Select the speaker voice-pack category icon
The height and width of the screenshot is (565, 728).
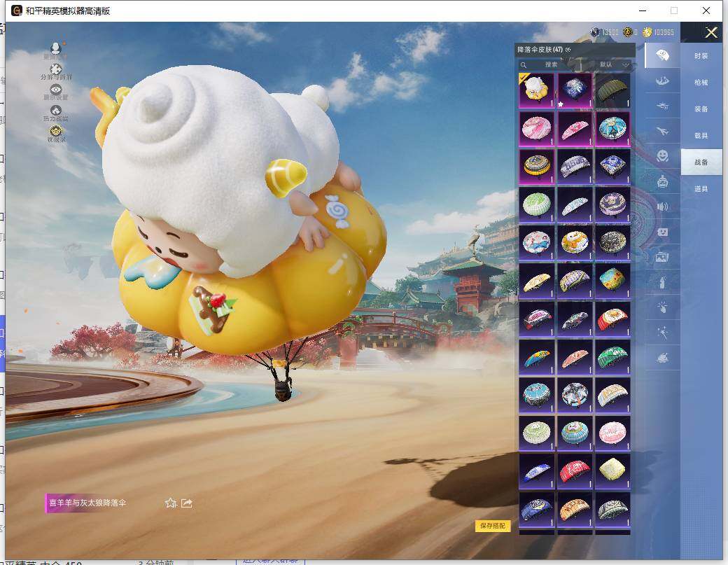click(661, 207)
